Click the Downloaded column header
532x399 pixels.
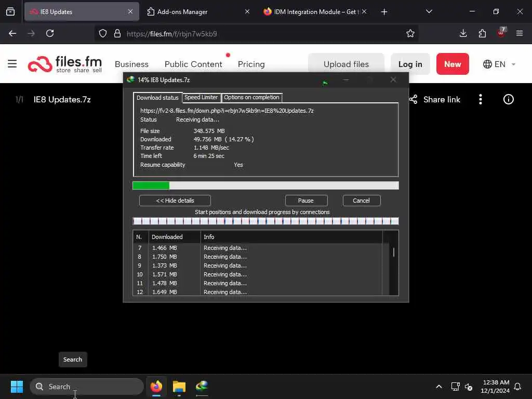[x=175, y=237]
